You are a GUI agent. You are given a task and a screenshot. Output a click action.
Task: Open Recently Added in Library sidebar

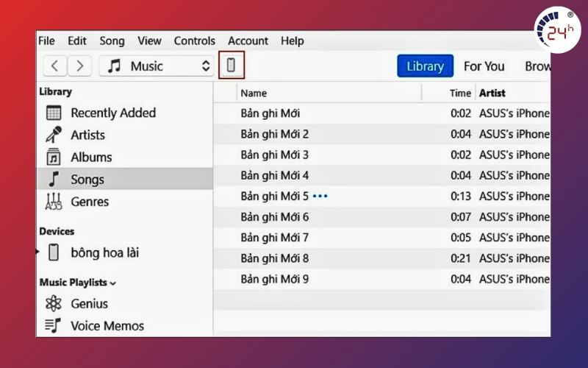(x=112, y=113)
